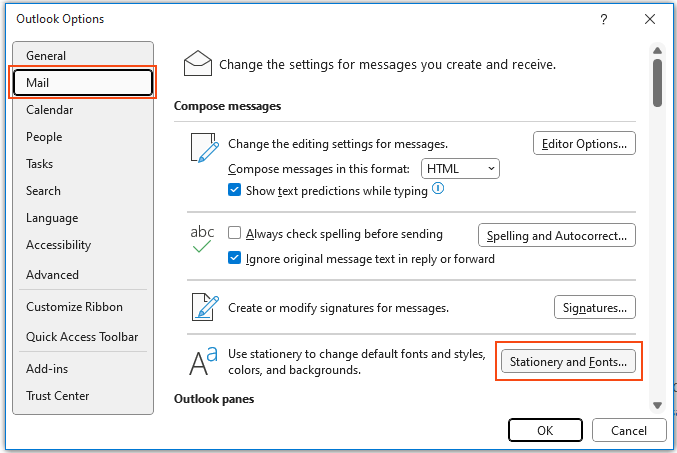Click the Outlook panes section heading
677x453 pixels.
click(214, 399)
